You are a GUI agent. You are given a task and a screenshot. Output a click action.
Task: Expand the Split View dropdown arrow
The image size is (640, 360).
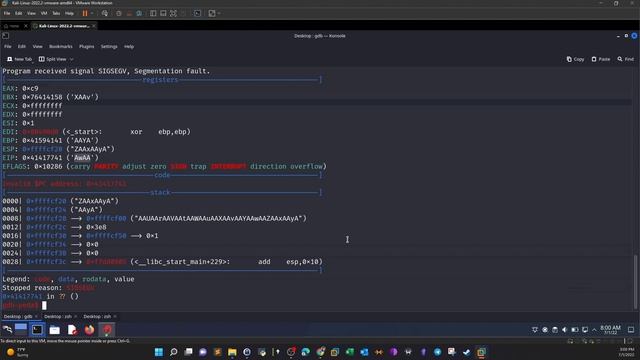71,59
